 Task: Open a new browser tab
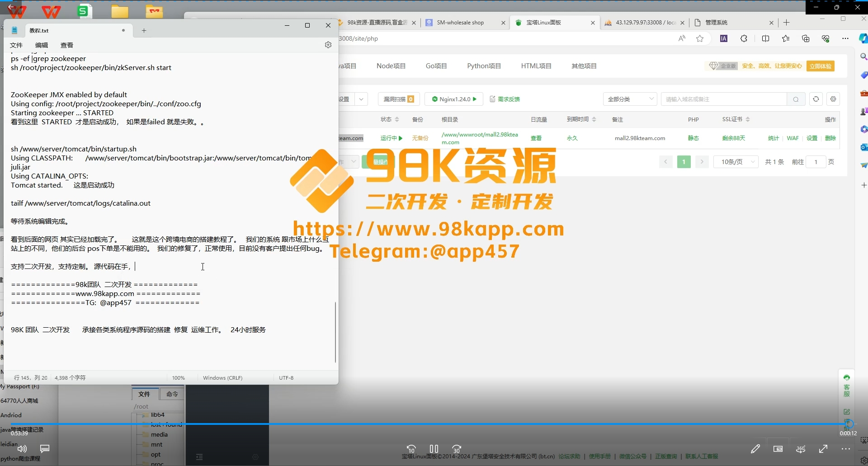pyautogui.click(x=787, y=23)
